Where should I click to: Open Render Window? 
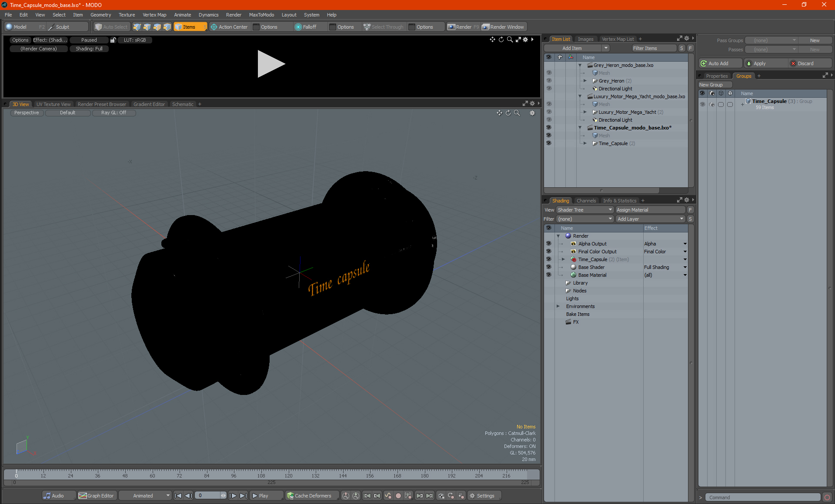[x=503, y=27]
